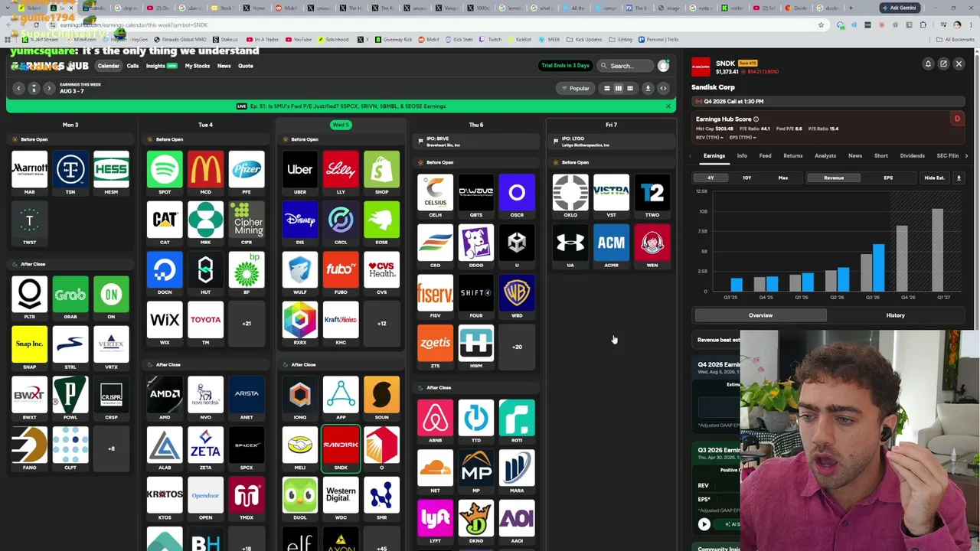Viewport: 980px width, 551px height.
Task: Dismiss the green live episode banner
Action: [x=668, y=106]
